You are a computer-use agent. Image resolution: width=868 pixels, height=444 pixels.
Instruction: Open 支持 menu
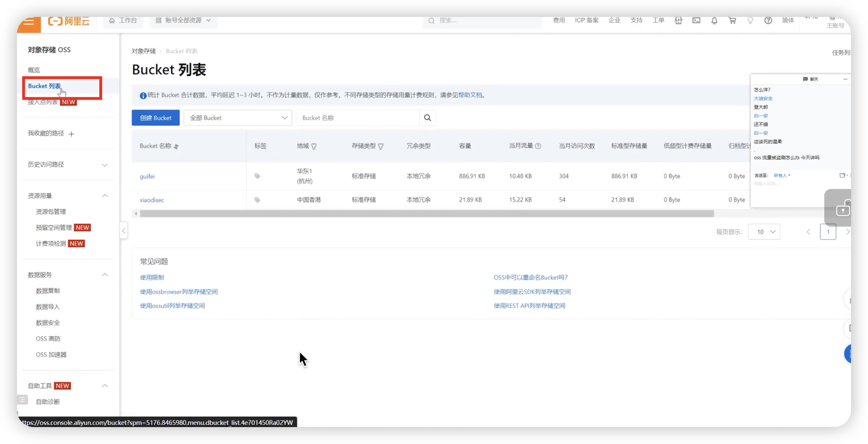(x=636, y=21)
